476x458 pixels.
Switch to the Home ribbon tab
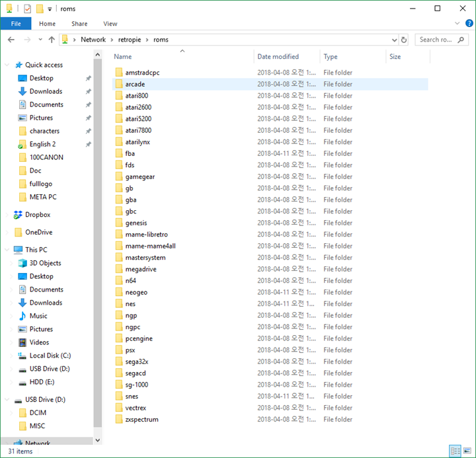pyautogui.click(x=47, y=24)
